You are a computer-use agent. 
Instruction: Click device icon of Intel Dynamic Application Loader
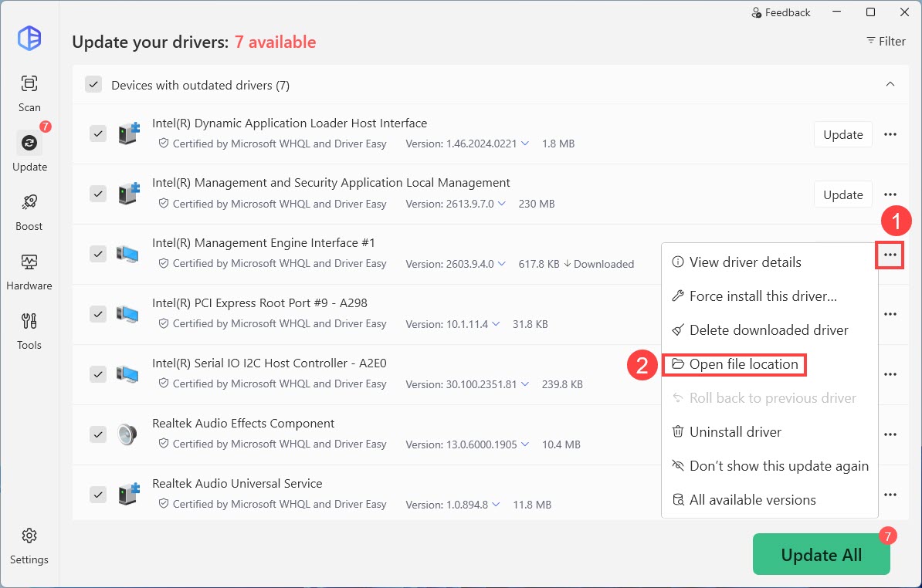[128, 134]
